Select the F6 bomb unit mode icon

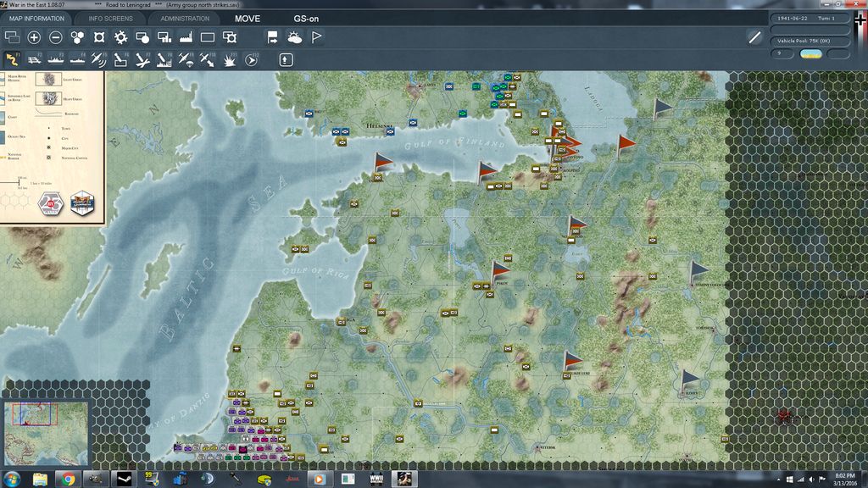[x=120, y=59]
